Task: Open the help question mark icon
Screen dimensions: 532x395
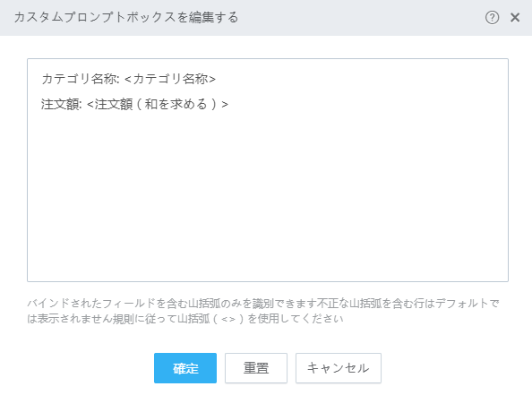Action: (x=492, y=17)
